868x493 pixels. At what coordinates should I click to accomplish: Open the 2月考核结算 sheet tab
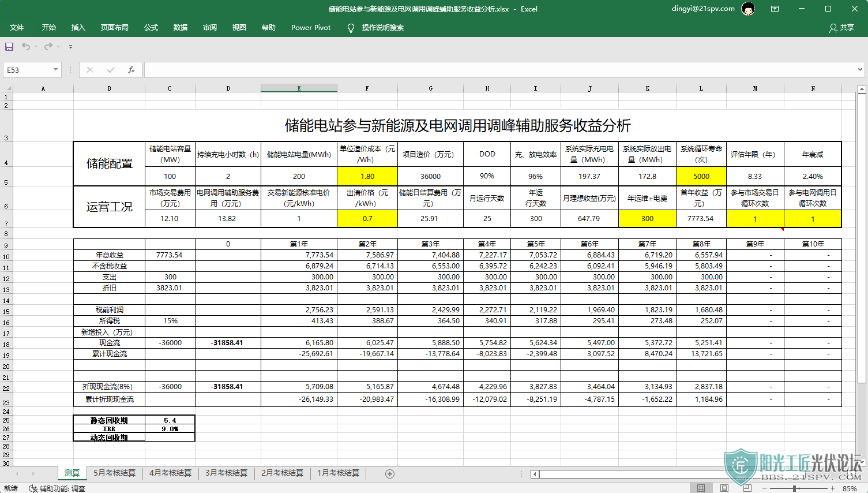(283, 473)
